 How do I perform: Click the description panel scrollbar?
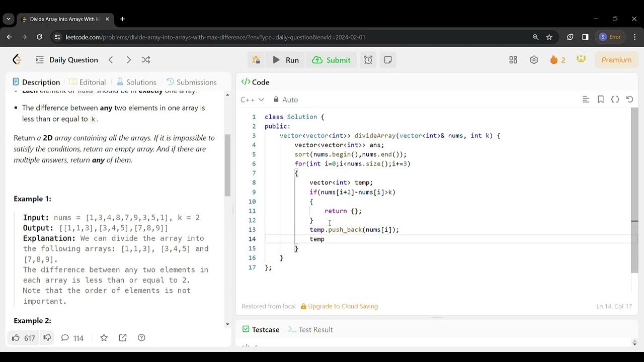pos(227,165)
